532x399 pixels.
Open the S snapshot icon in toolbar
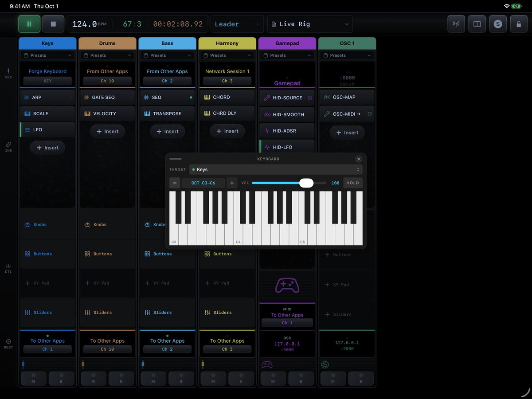(498, 24)
